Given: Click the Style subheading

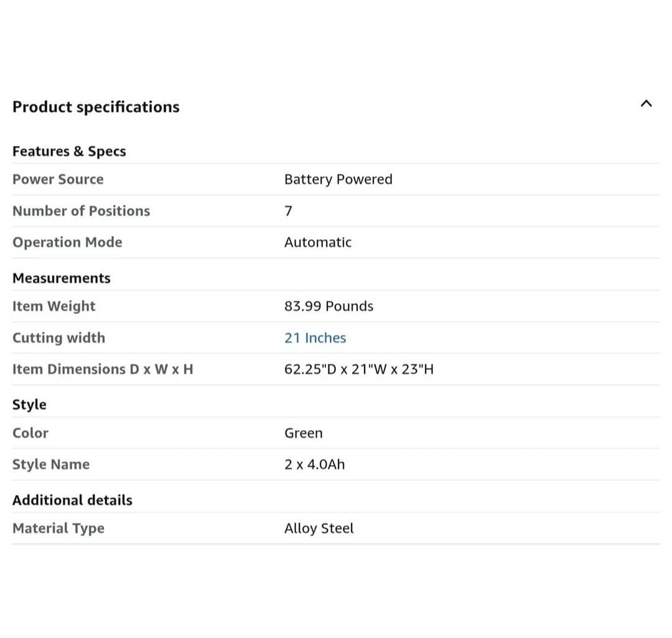Looking at the screenshot, I should pyautogui.click(x=29, y=405).
